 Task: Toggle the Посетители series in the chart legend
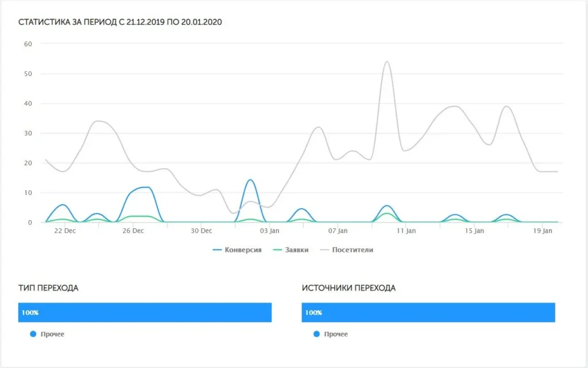coord(346,250)
